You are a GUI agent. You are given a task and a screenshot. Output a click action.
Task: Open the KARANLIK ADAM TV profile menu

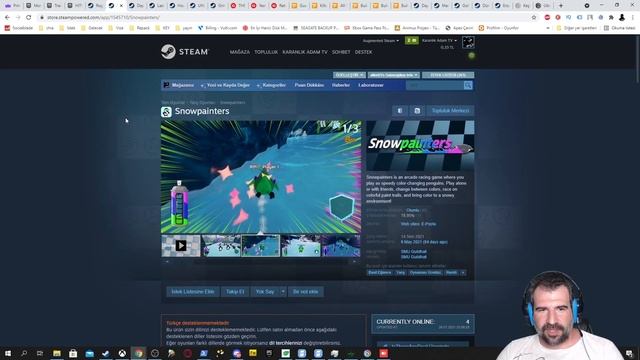click(304, 52)
